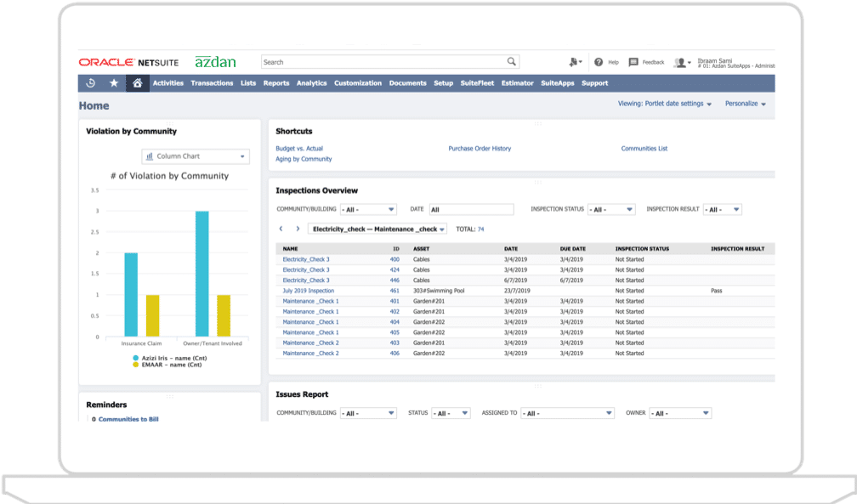Click the search magnifying glass icon

511,61
